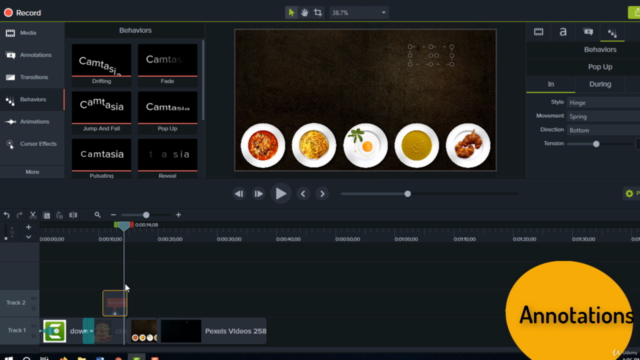Image resolution: width=640 pixels, height=360 pixels.
Task: Toggle Track 2 visibility eye icon
Action: click(x=34, y=299)
